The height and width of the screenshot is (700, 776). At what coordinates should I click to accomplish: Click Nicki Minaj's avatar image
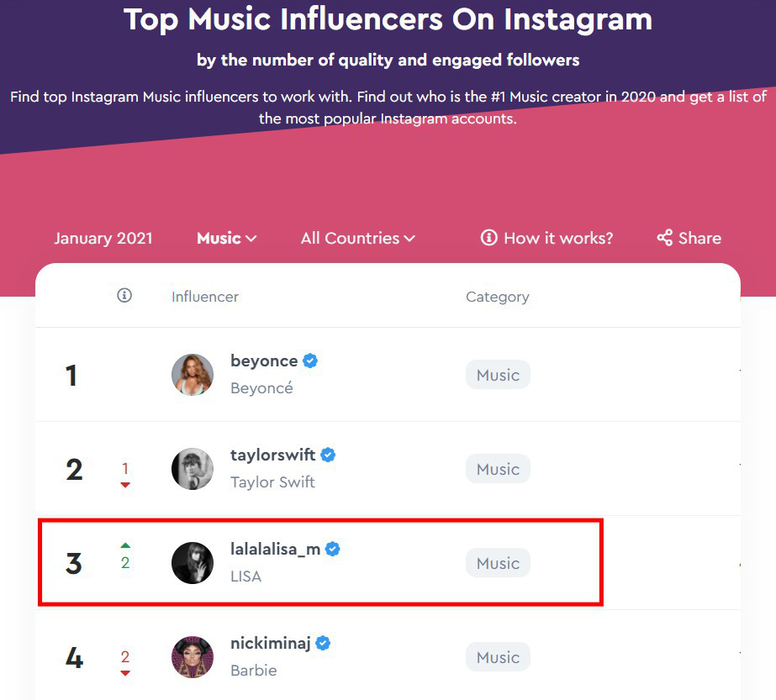(x=193, y=657)
